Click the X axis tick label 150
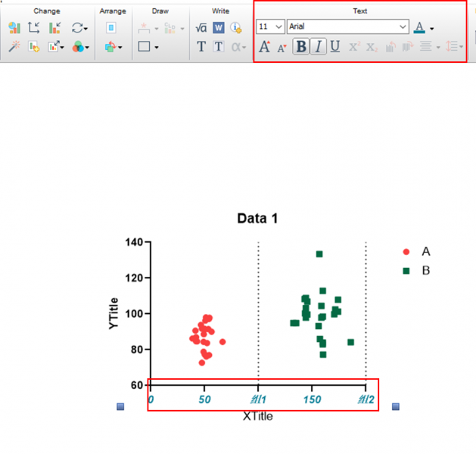The width and height of the screenshot is (476, 454). click(x=312, y=400)
